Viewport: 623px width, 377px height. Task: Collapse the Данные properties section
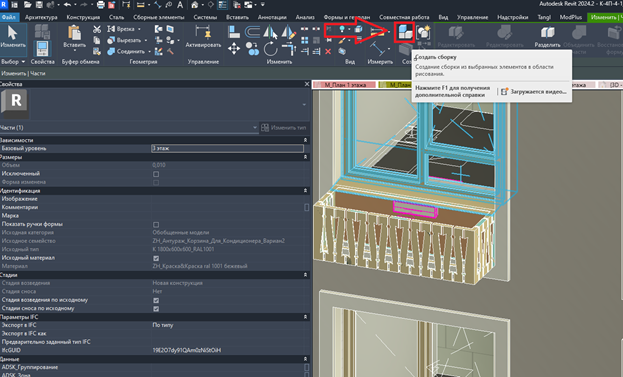(305, 359)
